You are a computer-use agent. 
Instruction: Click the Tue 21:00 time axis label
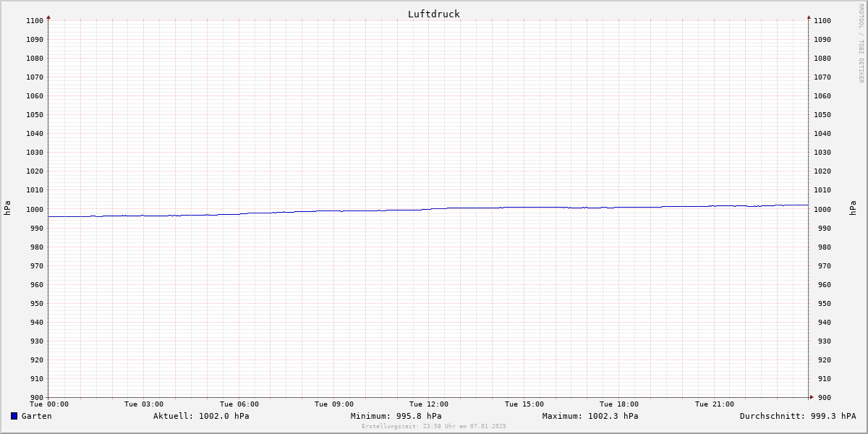[x=715, y=404]
